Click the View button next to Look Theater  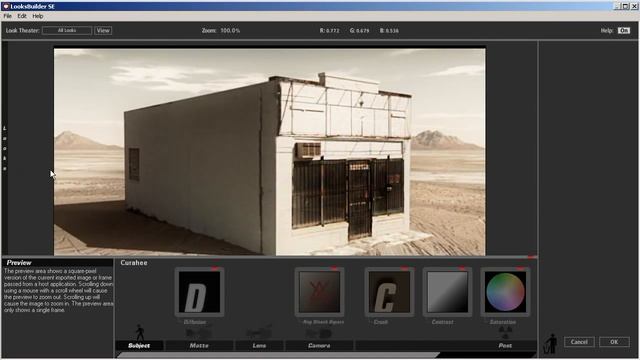[x=103, y=31]
